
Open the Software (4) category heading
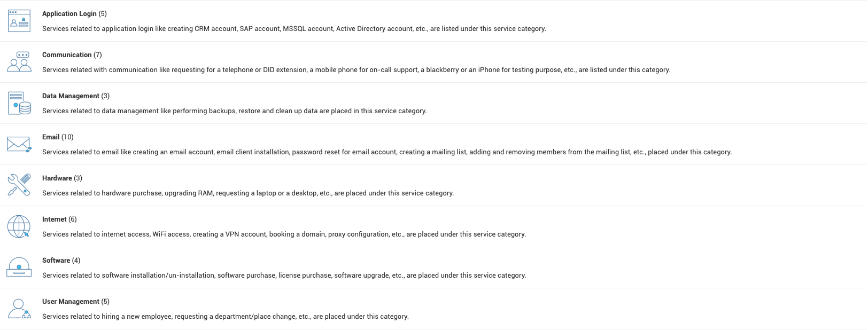pos(61,261)
